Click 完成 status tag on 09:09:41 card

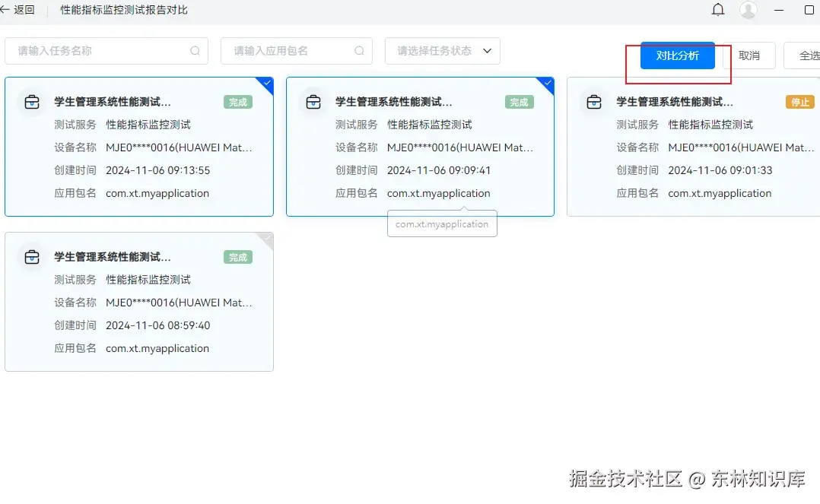(x=520, y=102)
